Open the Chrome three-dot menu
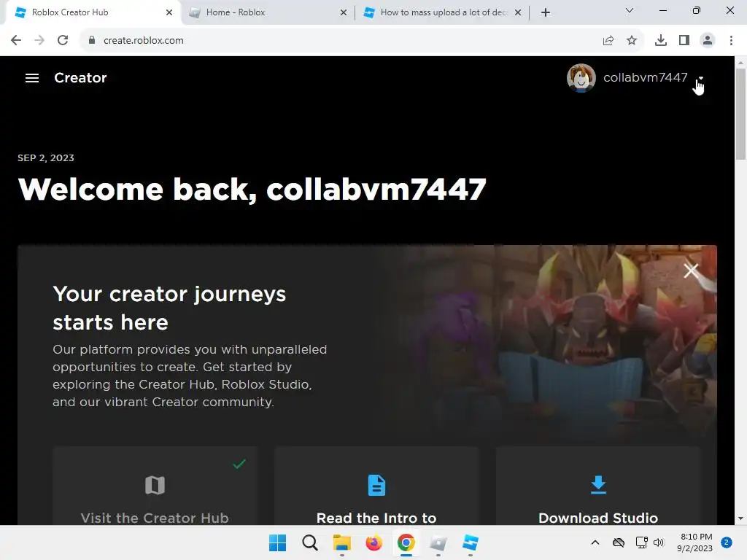The width and height of the screenshot is (747, 560). tap(731, 41)
